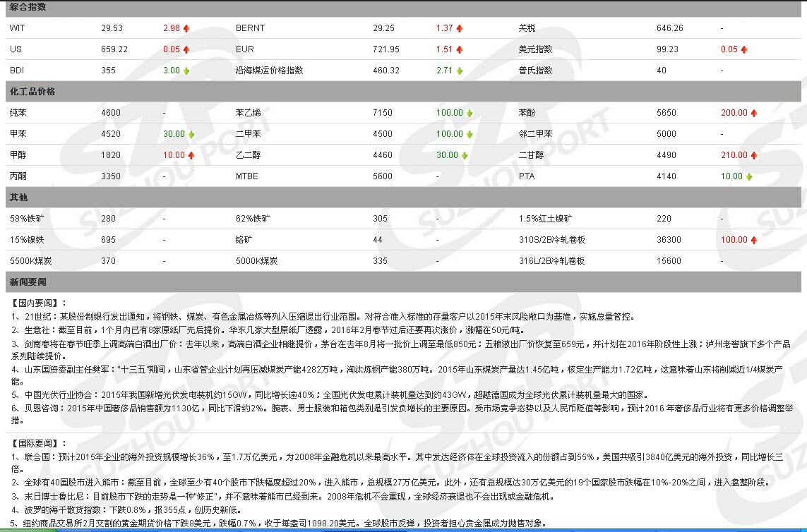807x532 pixels.
Task: Click the green down arrow for 甲苯
Action: coord(191,134)
